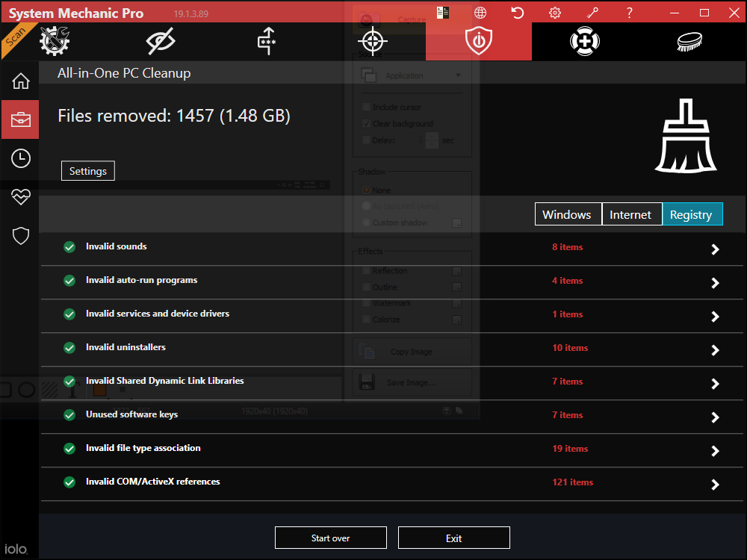The height and width of the screenshot is (560, 747).
Task: Open the lifebuoy recovery icon
Action: tap(585, 41)
